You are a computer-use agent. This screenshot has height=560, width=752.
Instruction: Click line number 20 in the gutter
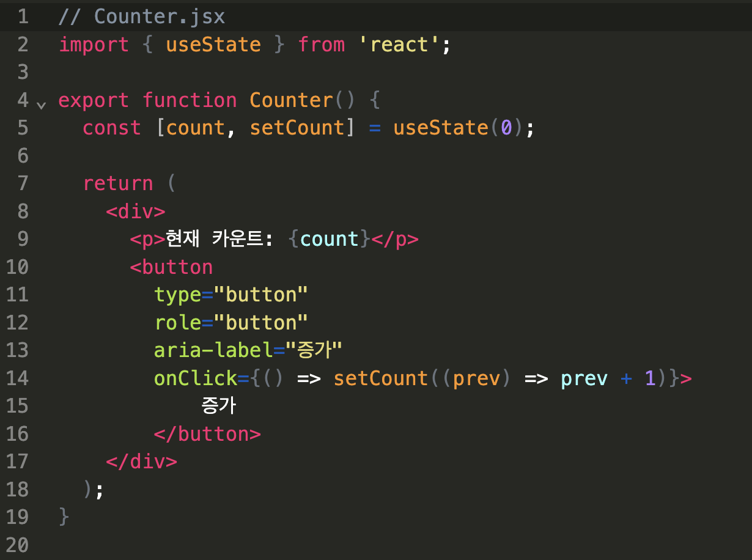coord(17,545)
